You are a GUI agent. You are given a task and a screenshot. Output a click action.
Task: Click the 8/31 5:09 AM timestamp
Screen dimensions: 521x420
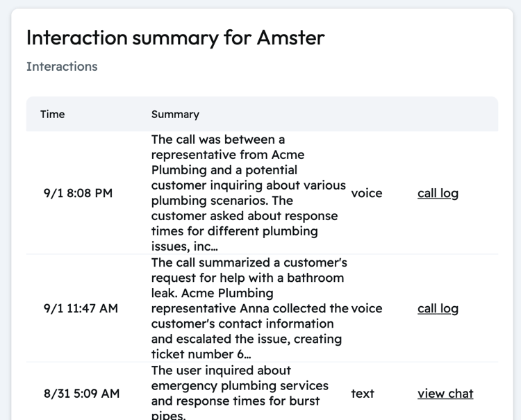tap(81, 394)
